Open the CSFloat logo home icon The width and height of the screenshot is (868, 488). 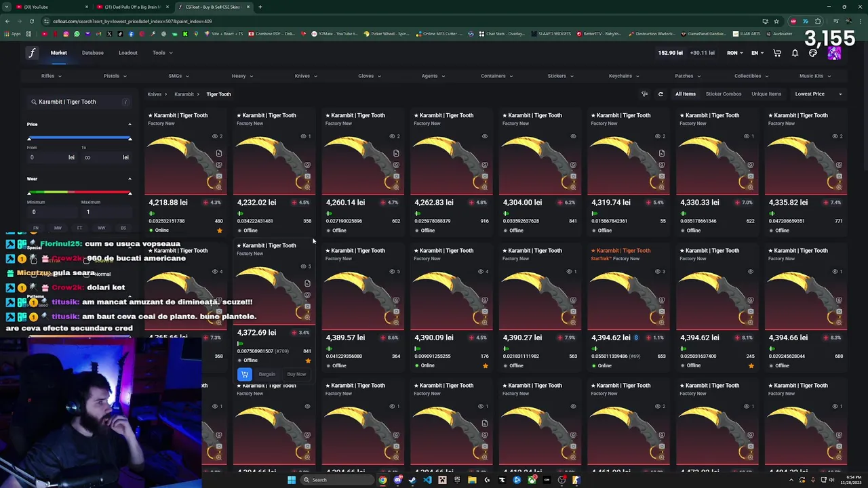point(31,53)
